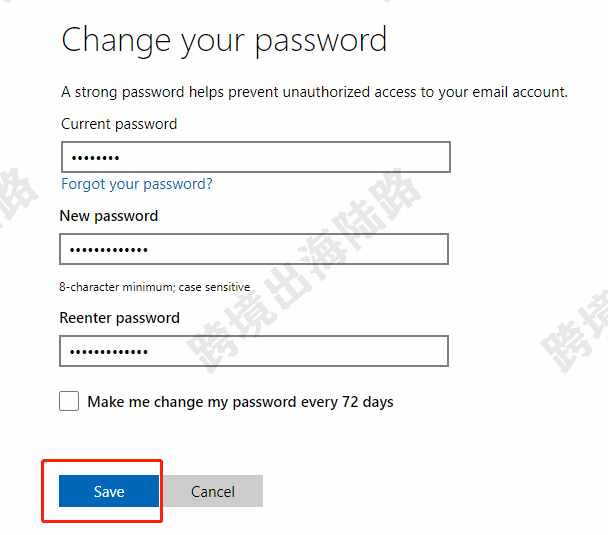Enable the 72-day password change checkbox
Screen dimensions: 608x535
click(x=69, y=401)
